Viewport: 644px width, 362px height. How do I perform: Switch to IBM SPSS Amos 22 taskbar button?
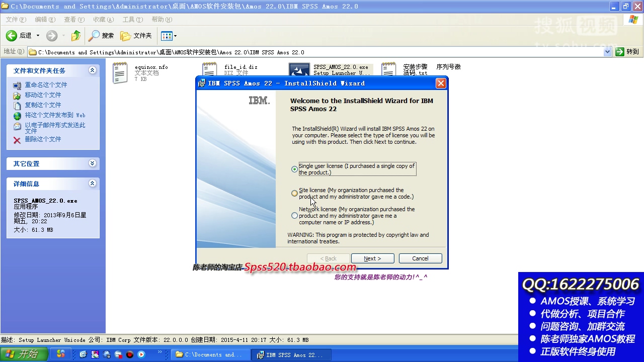point(292,354)
